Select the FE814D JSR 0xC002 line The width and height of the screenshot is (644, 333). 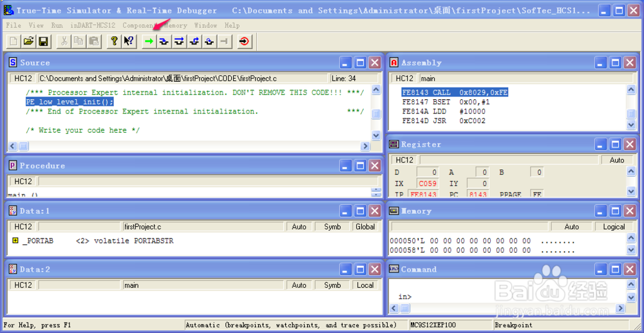click(444, 121)
